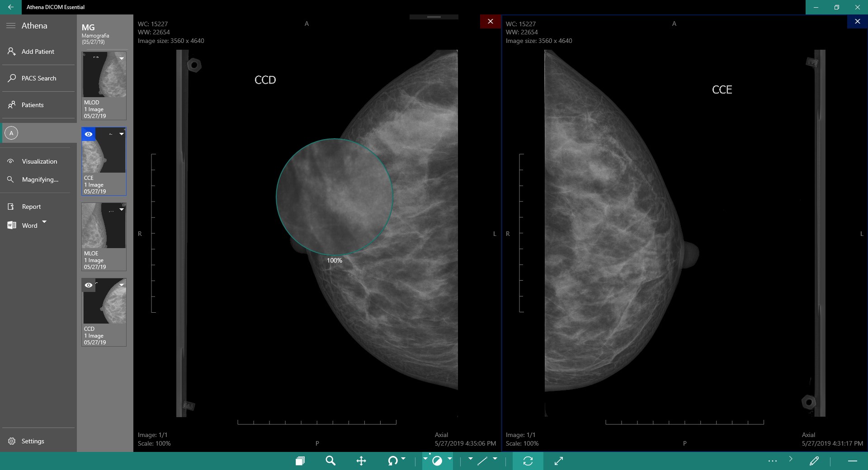Viewport: 868px width, 470px height.
Task: Hide the CCE series using its eye toggle
Action: click(89, 134)
